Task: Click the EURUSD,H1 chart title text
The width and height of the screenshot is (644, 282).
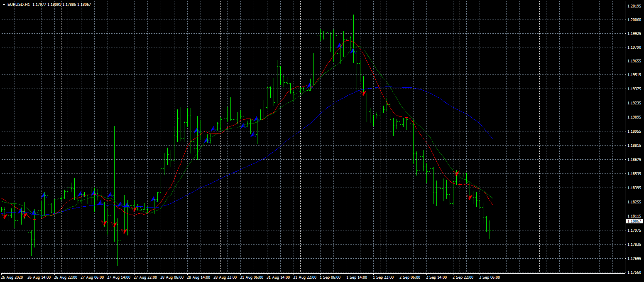Action: 19,5
